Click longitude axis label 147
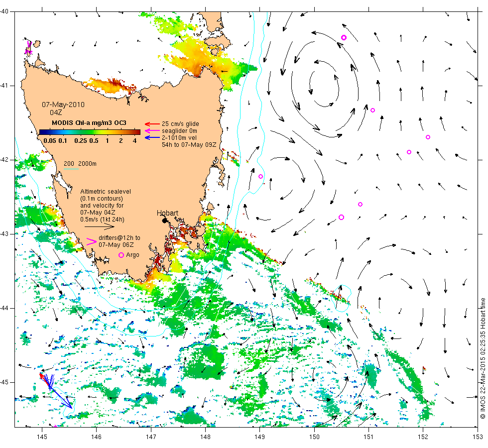The width and height of the screenshot is (488, 448). (151, 437)
